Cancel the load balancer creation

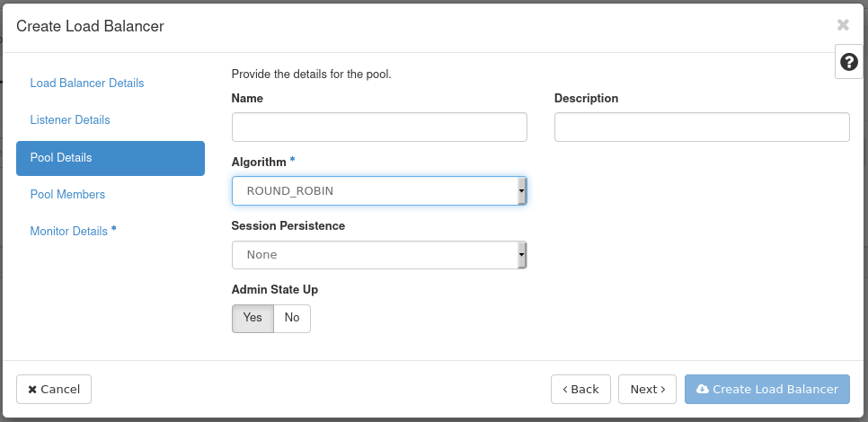point(54,389)
